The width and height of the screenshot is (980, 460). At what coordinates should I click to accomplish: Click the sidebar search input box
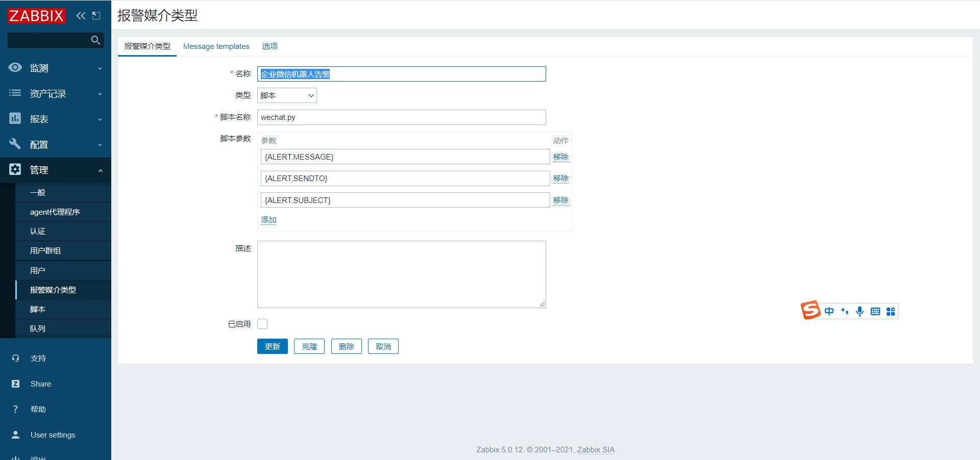click(56, 40)
